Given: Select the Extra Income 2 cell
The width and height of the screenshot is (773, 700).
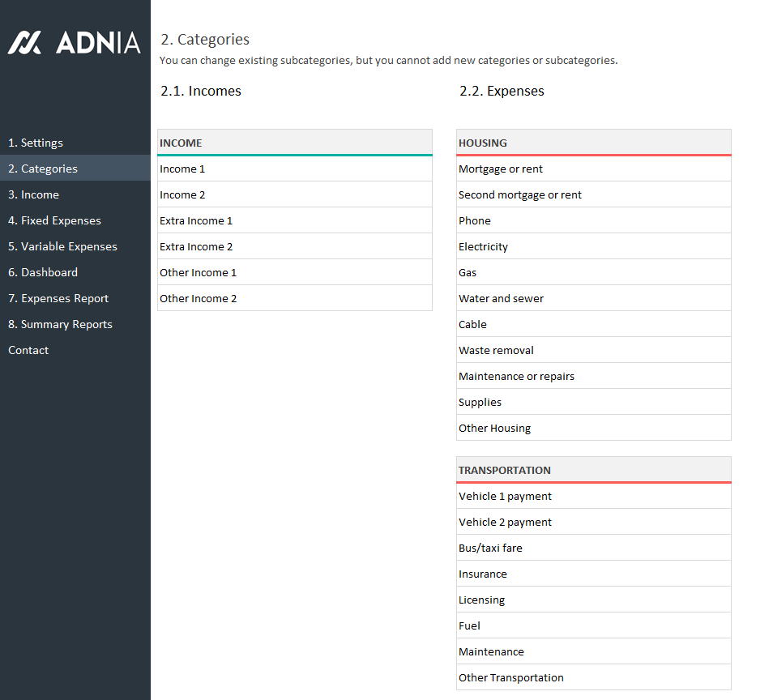Looking at the screenshot, I should point(294,246).
